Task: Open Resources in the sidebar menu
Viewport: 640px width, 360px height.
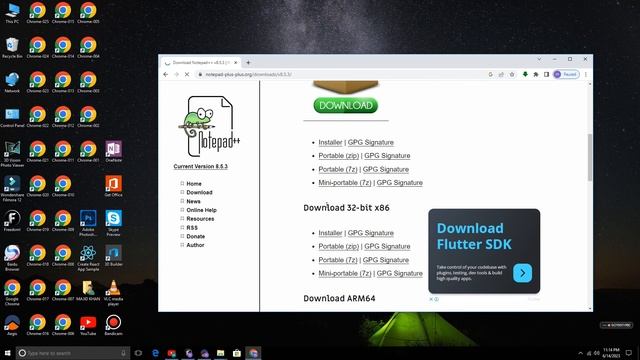Action: tap(200, 219)
